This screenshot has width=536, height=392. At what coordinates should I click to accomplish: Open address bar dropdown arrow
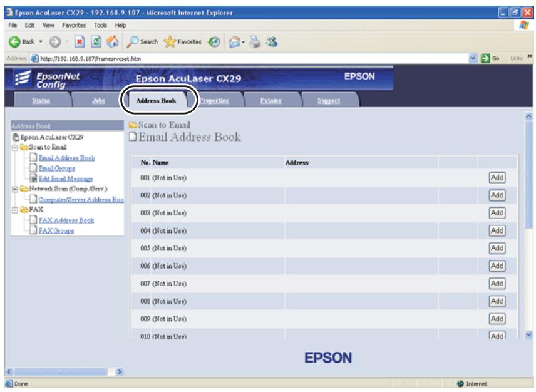(473, 58)
